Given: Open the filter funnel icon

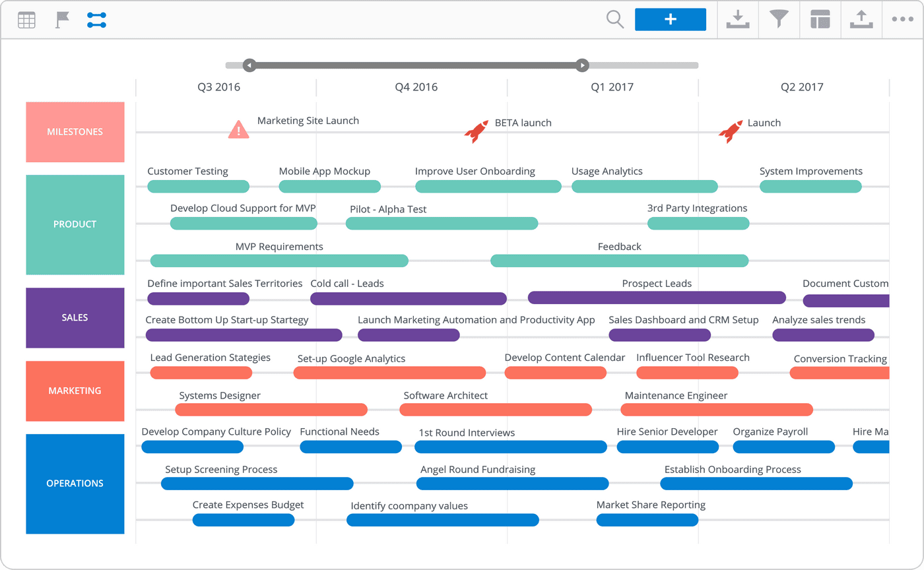Looking at the screenshot, I should point(779,20).
